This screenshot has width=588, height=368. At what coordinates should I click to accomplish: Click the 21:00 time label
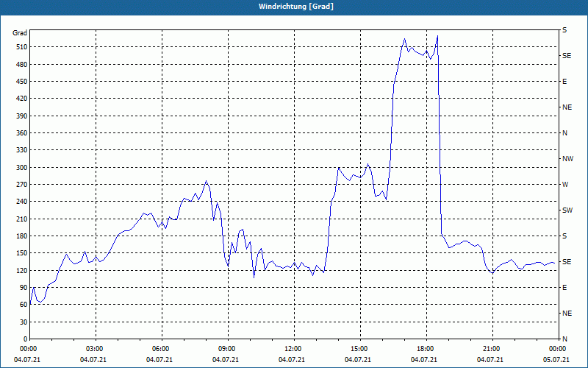(490, 349)
